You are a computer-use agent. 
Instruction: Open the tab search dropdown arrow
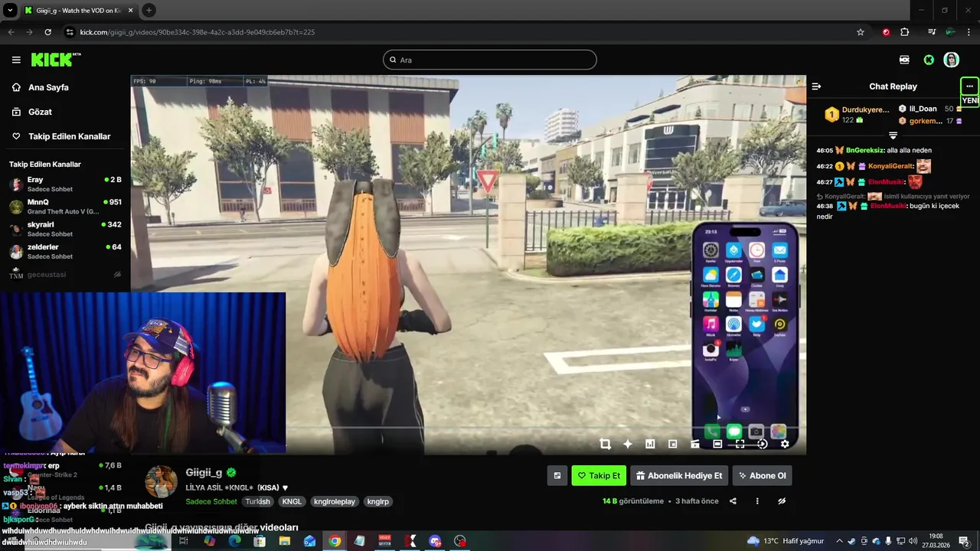(x=10, y=10)
